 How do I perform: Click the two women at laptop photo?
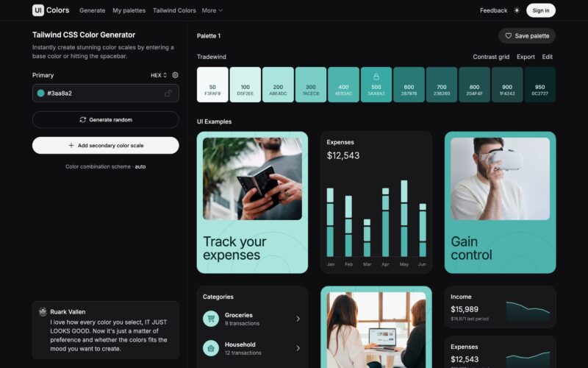376,330
